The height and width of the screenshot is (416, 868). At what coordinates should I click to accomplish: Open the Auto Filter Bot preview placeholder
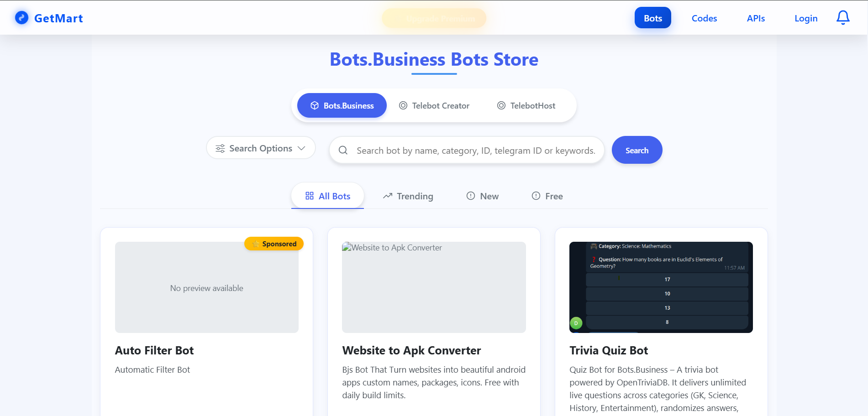[x=207, y=287]
